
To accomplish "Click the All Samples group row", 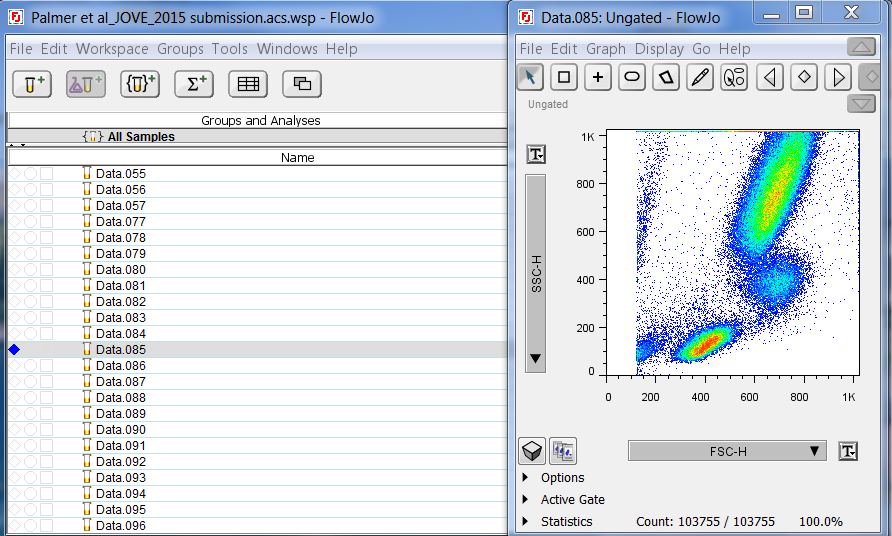I will pyautogui.click(x=140, y=137).
